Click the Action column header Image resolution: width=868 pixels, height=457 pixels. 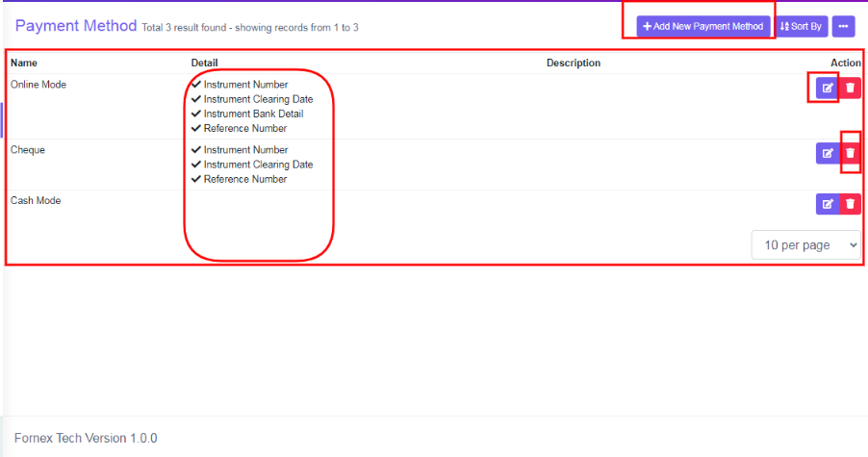click(845, 63)
